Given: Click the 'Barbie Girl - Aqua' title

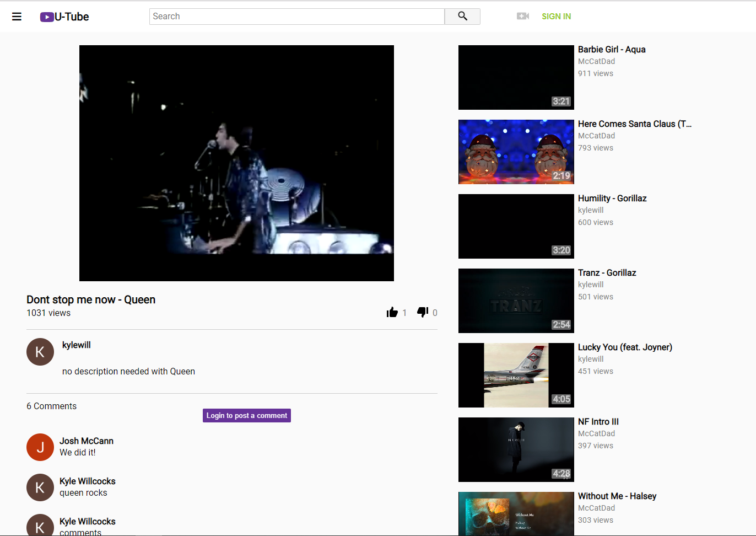Looking at the screenshot, I should pyautogui.click(x=612, y=50).
